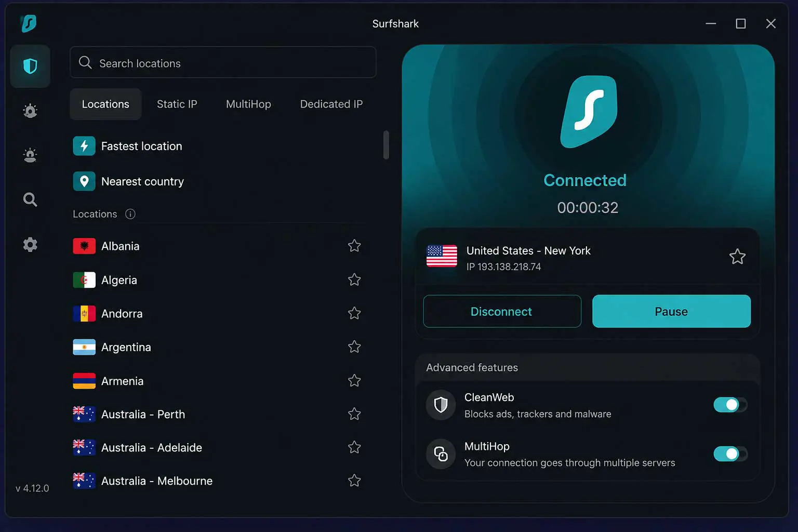Click the large Surfshark connected logo
The width and height of the screenshot is (798, 532).
click(589, 112)
